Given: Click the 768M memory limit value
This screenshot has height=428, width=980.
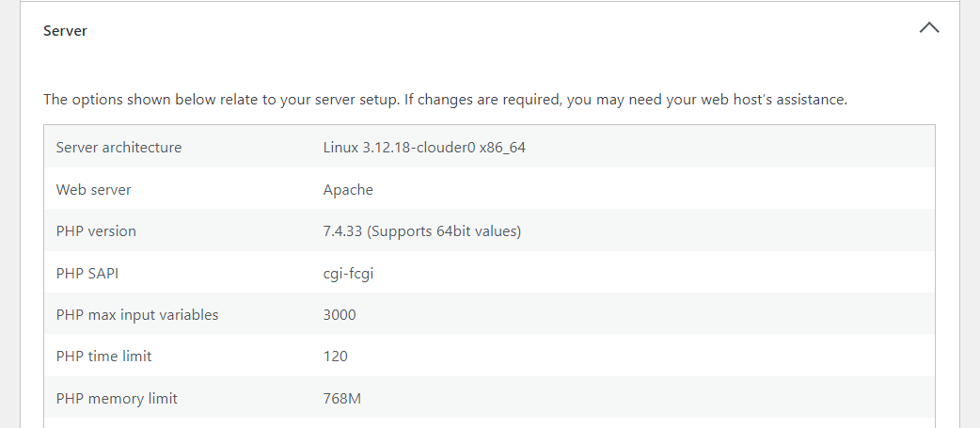Looking at the screenshot, I should pos(342,398).
